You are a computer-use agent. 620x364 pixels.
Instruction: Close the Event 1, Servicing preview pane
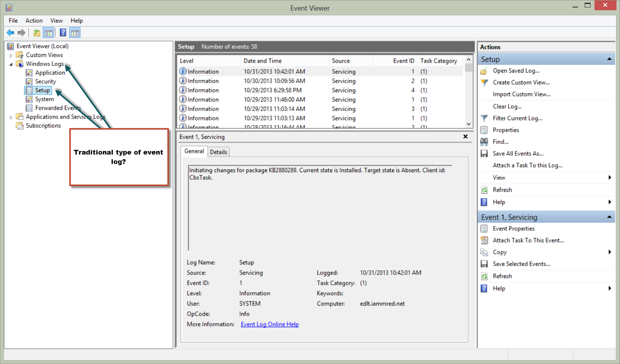465,136
